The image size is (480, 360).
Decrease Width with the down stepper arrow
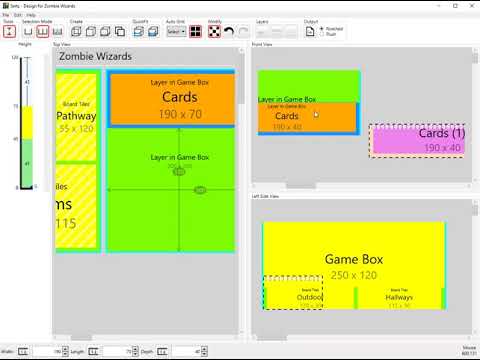coord(65,354)
